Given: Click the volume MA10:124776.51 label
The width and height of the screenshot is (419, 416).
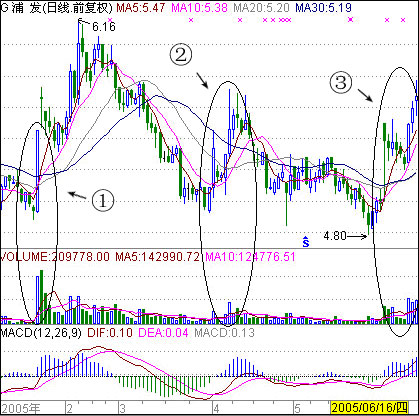Looking at the screenshot, I should pyautogui.click(x=250, y=257).
